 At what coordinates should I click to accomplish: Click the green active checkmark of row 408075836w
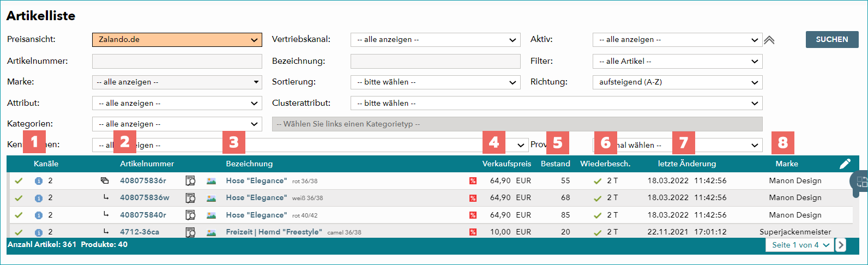[19, 198]
